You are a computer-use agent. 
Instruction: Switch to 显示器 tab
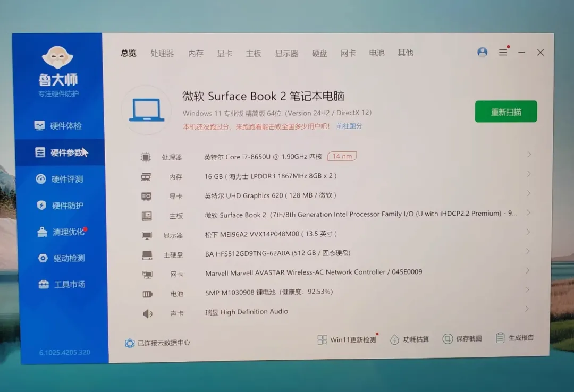tap(286, 54)
